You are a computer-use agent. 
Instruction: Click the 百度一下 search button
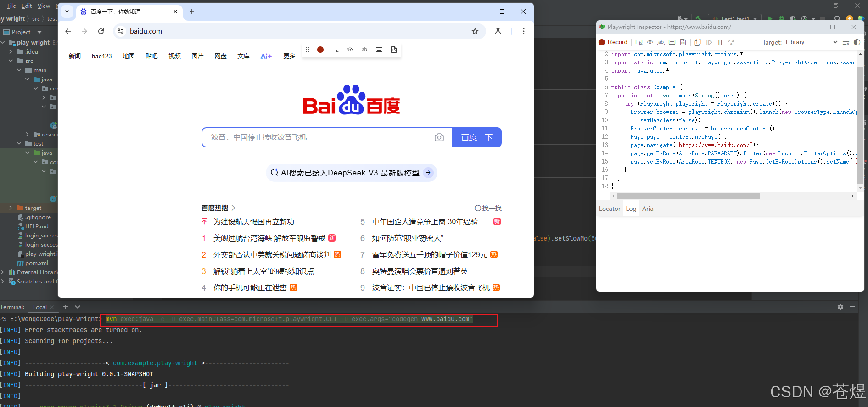click(x=477, y=137)
